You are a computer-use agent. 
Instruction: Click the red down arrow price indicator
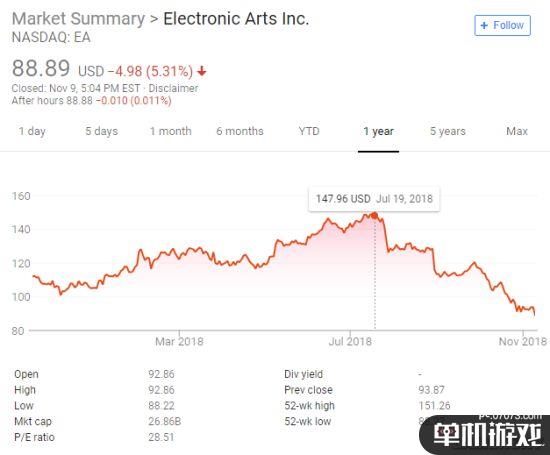(202, 71)
